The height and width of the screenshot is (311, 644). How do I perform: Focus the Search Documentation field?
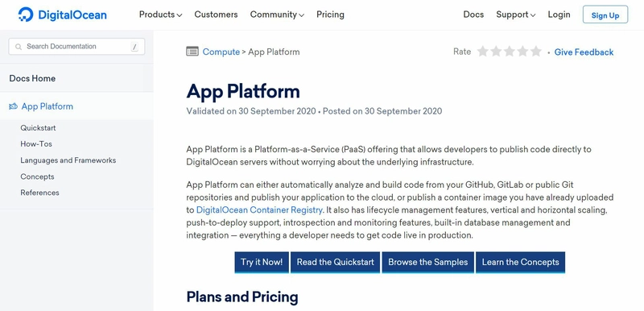pyautogui.click(x=76, y=47)
